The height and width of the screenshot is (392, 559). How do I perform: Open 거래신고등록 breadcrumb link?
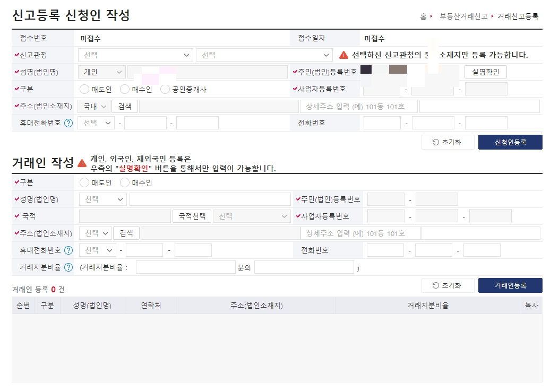point(518,16)
